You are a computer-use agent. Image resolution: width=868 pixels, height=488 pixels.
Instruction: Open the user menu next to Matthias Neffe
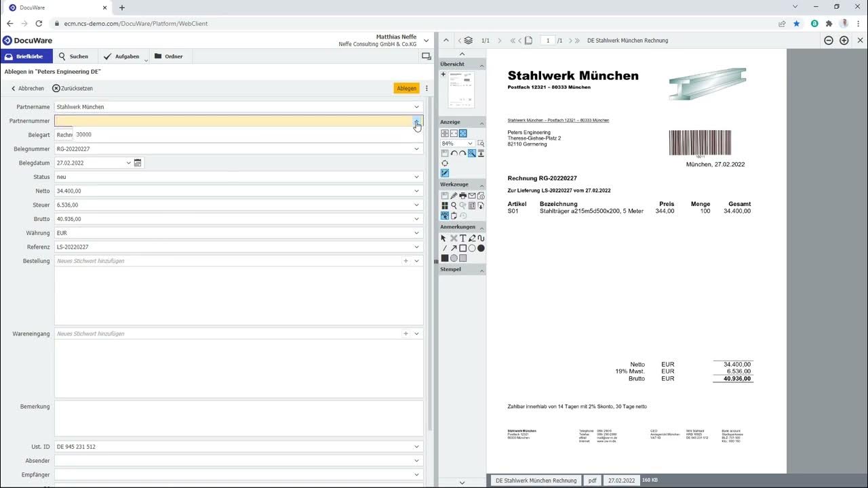point(426,41)
